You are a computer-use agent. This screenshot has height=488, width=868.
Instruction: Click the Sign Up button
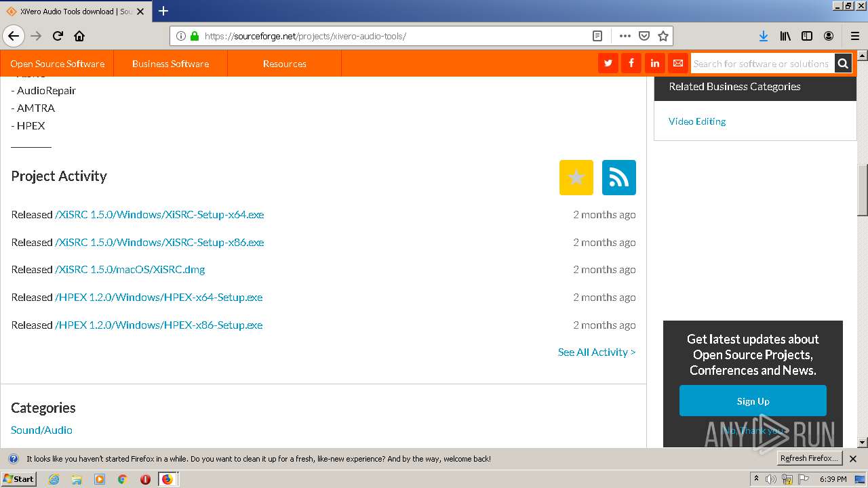tap(753, 401)
